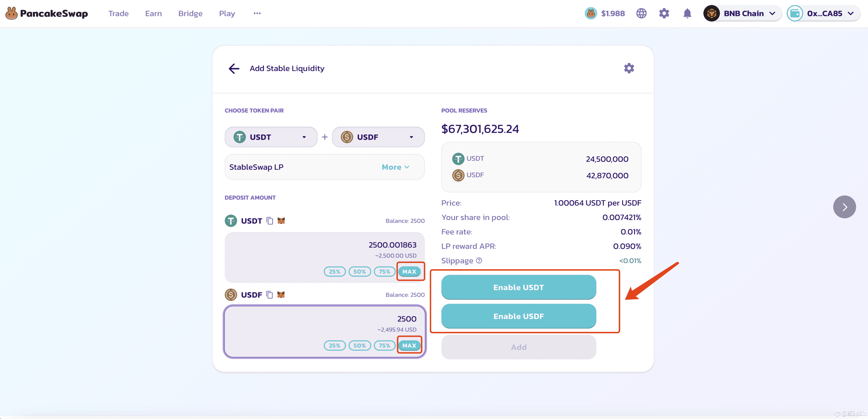Click the USDF icon in pool reserves
Viewport: 868px width, 419px height.
click(x=458, y=175)
